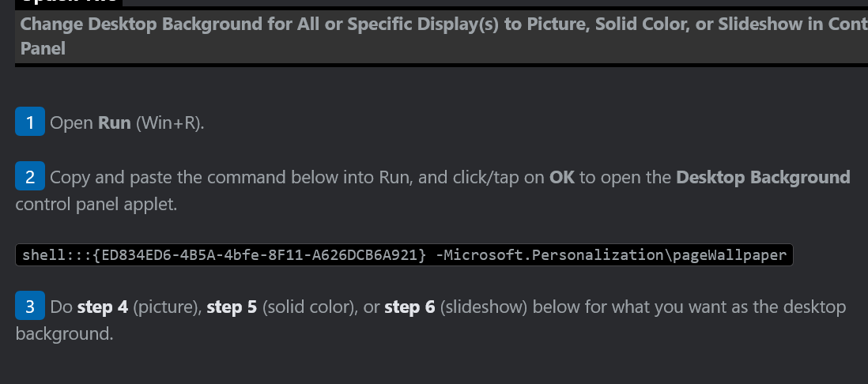Click the shell command code block

pyautogui.click(x=403, y=254)
